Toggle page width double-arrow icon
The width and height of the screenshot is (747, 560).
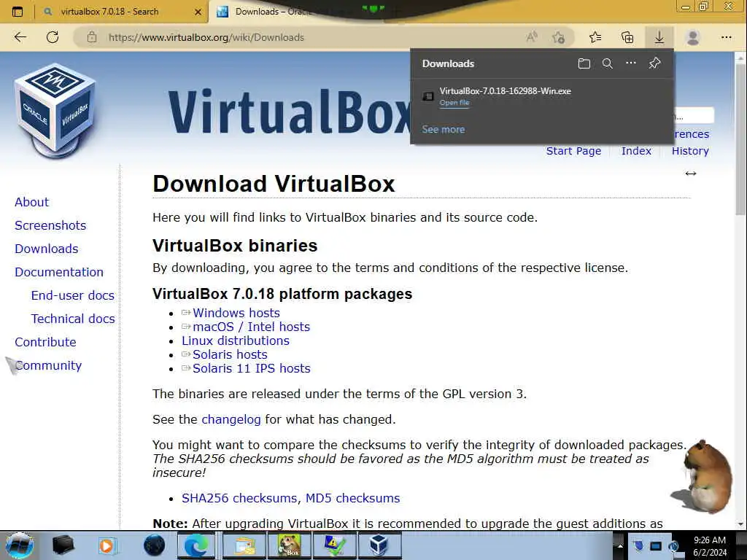pyautogui.click(x=691, y=174)
